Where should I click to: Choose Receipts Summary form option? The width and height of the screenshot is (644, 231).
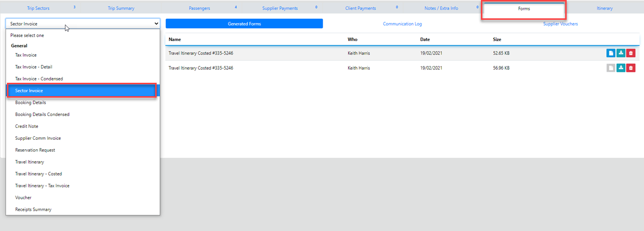33,210
